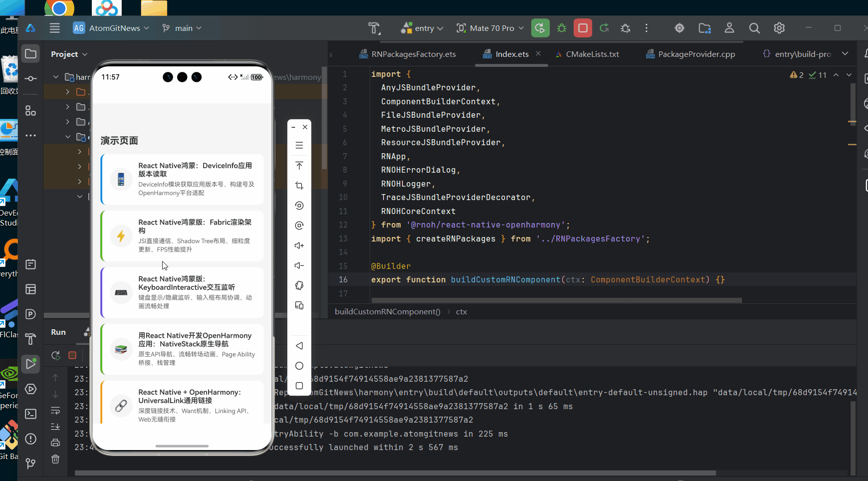The height and width of the screenshot is (481, 868).
Task: Click the hot reload icon in top toolbar
Action: (604, 28)
